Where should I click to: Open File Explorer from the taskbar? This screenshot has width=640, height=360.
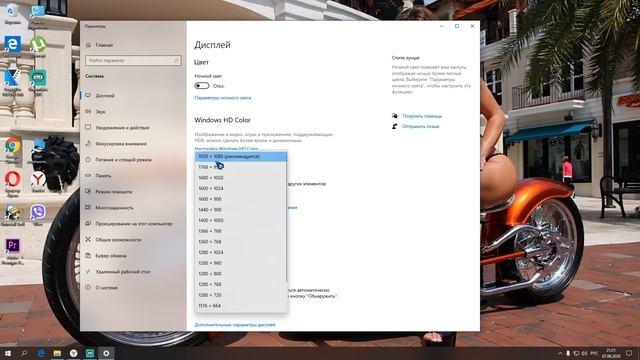57,353
